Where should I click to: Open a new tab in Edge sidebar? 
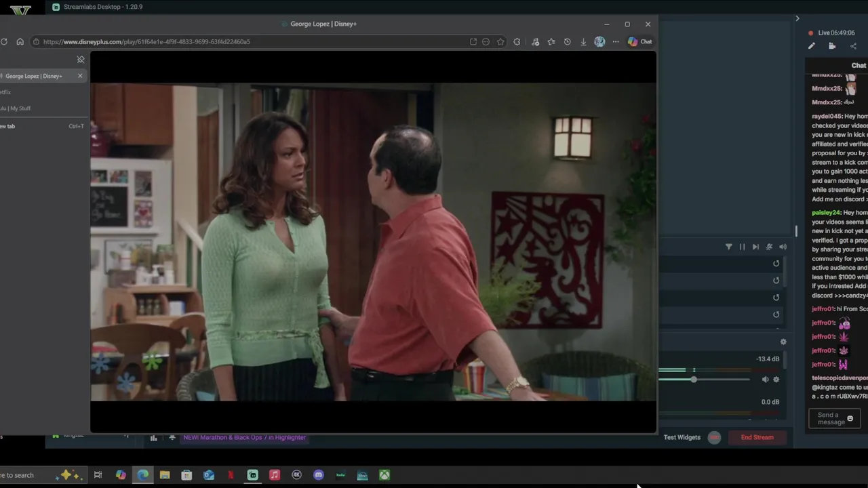[x=42, y=126]
